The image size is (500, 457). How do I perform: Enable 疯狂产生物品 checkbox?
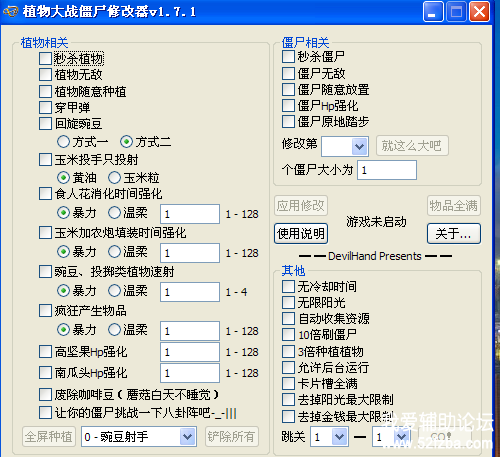point(45,311)
